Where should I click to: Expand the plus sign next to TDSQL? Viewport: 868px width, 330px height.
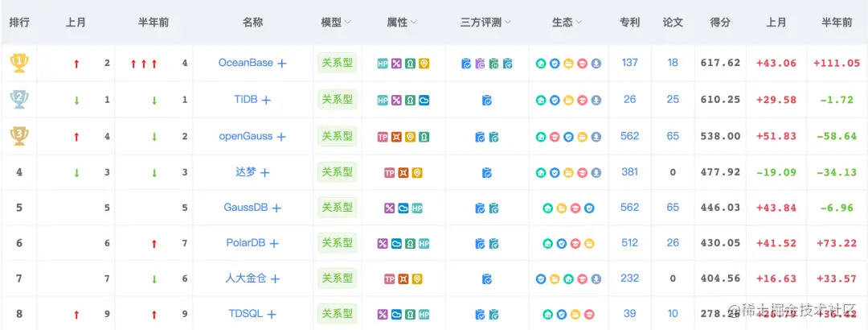point(272,315)
